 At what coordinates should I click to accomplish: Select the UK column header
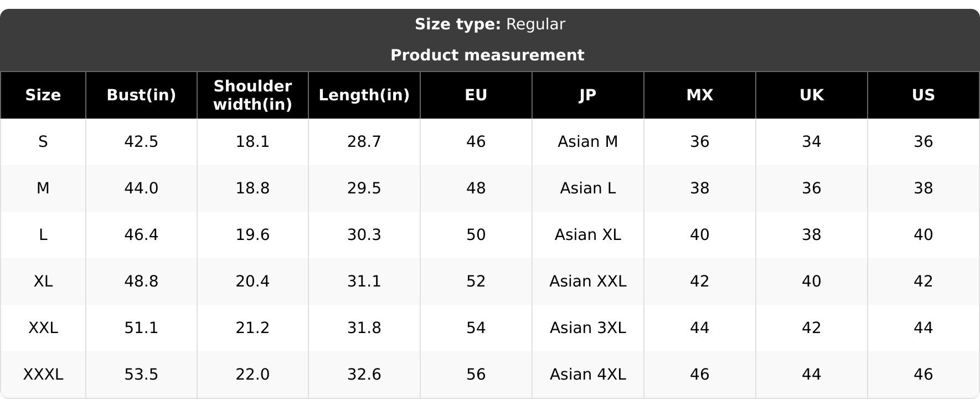[x=812, y=95]
